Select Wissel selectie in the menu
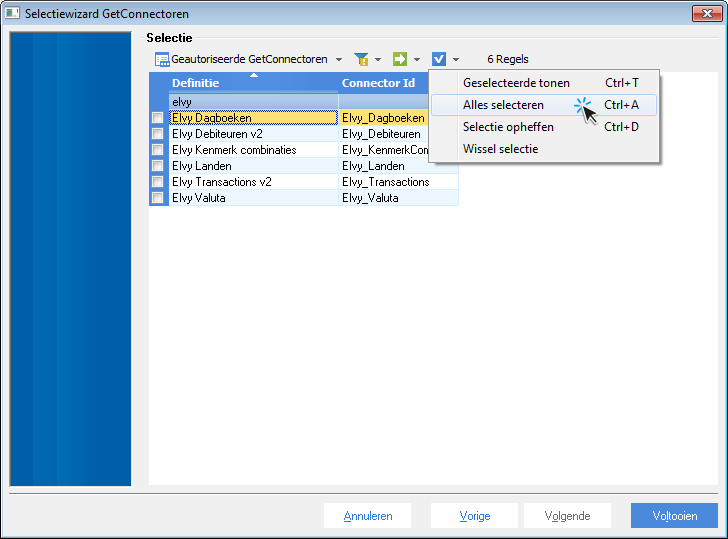728x539 pixels. coord(500,149)
